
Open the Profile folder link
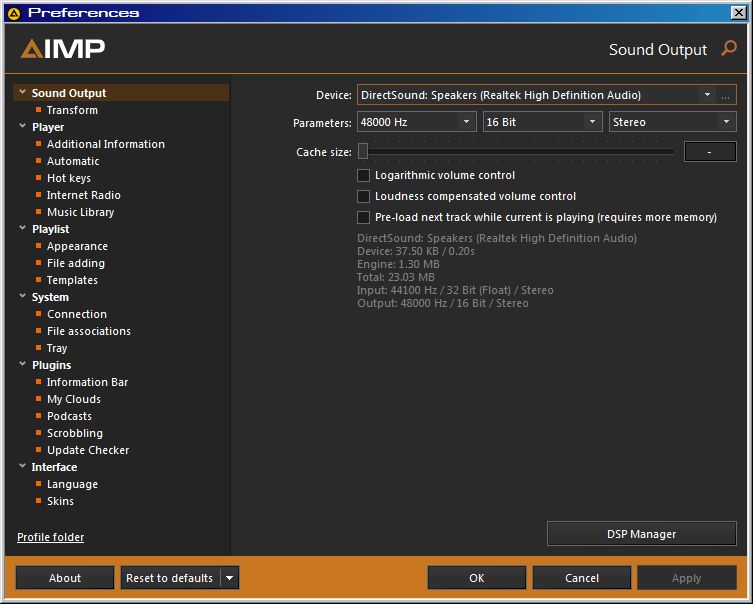pos(50,537)
